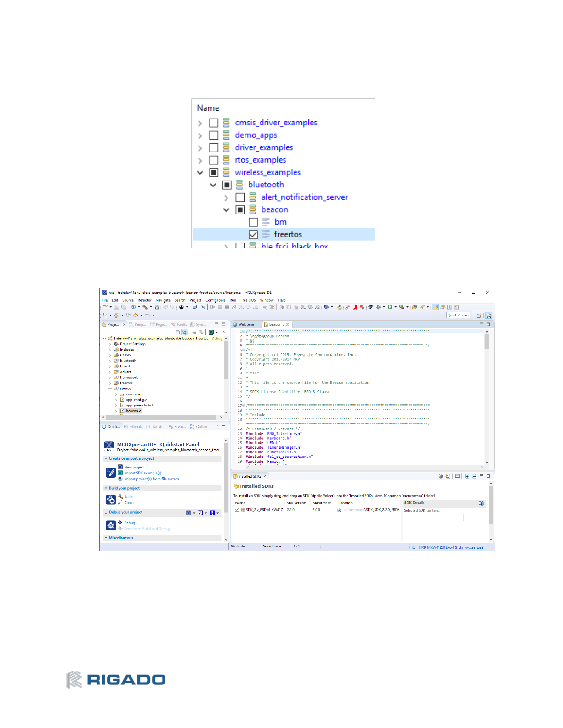The image size is (563, 728).
Task: Click the Collapse All icon in Project Explorer
Action: pyautogui.click(x=178, y=332)
